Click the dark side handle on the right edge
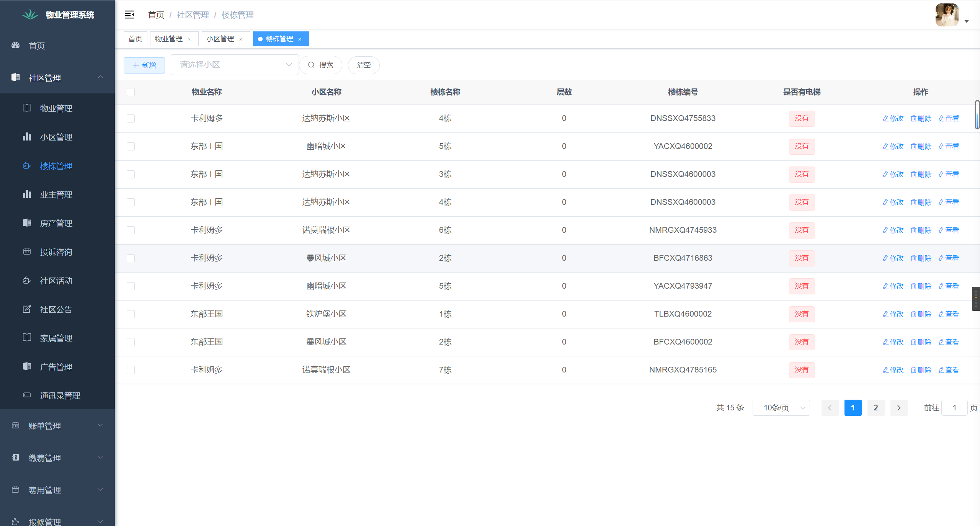Screen dimensions: 980x526 point(976,299)
